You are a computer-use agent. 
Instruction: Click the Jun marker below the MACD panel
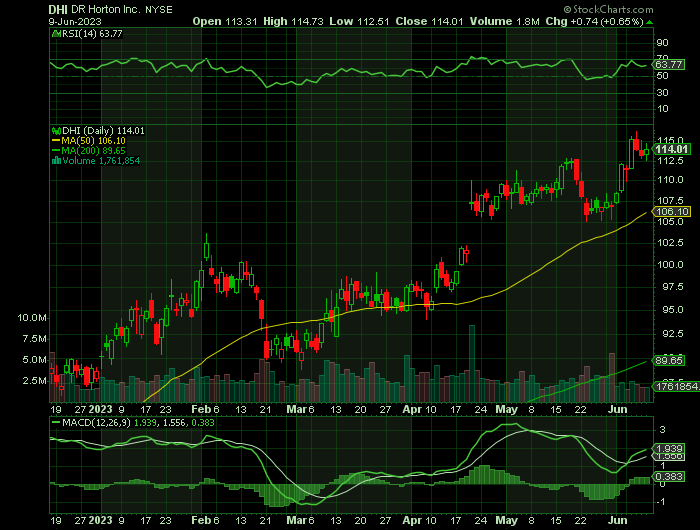tap(617, 521)
